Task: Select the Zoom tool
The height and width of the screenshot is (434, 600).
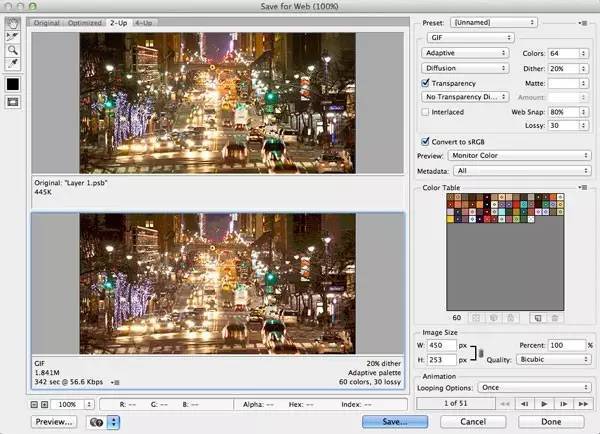Action: point(14,48)
